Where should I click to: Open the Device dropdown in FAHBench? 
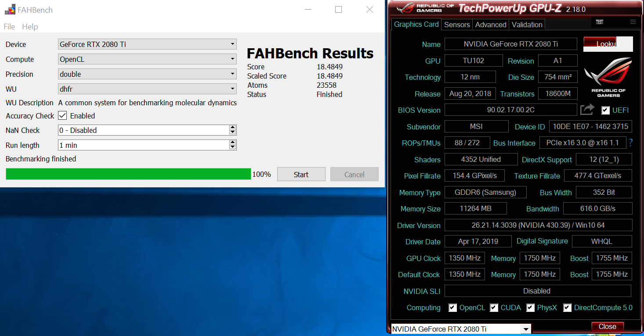(147, 44)
